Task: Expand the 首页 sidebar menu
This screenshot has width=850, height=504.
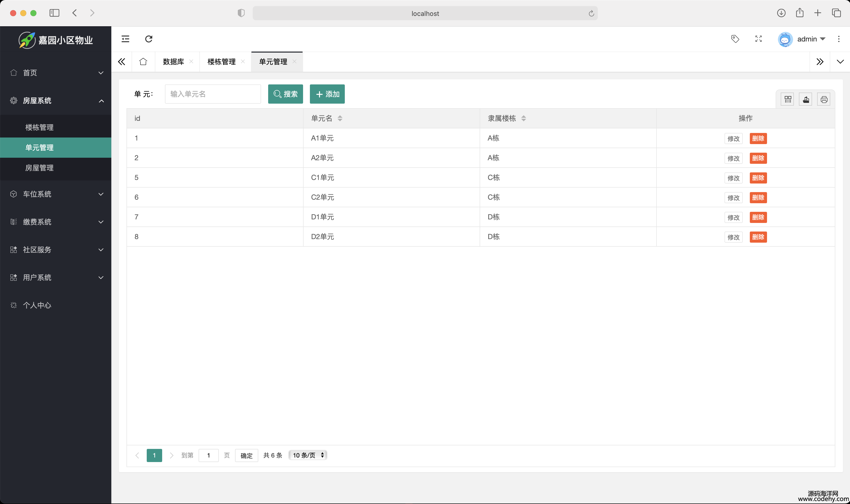Action: click(56, 73)
